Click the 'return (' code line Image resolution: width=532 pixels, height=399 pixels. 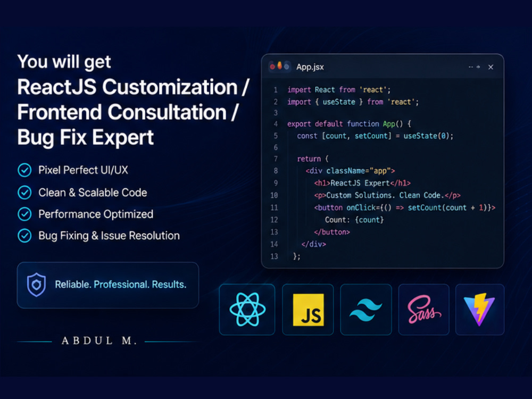[x=313, y=159]
